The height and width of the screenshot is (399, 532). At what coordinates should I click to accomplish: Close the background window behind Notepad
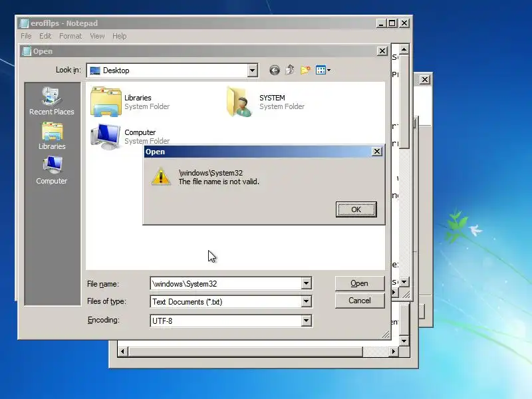[425, 80]
